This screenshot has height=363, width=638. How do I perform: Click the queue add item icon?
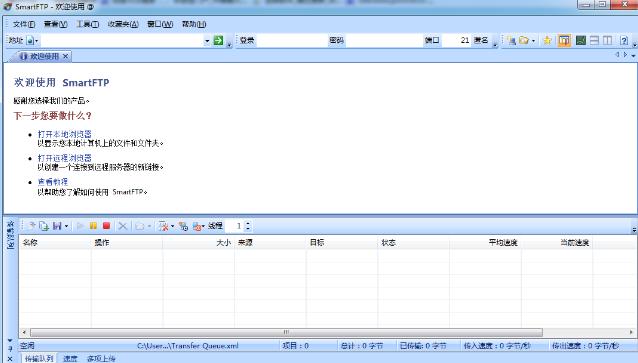click(x=32, y=226)
